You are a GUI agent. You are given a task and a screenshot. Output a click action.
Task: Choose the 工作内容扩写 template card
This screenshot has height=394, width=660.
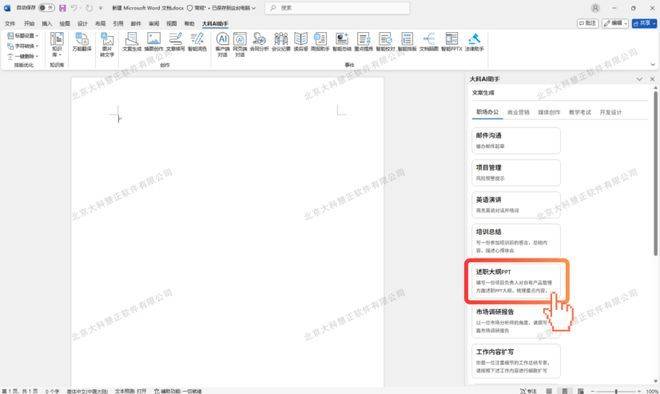pos(516,361)
